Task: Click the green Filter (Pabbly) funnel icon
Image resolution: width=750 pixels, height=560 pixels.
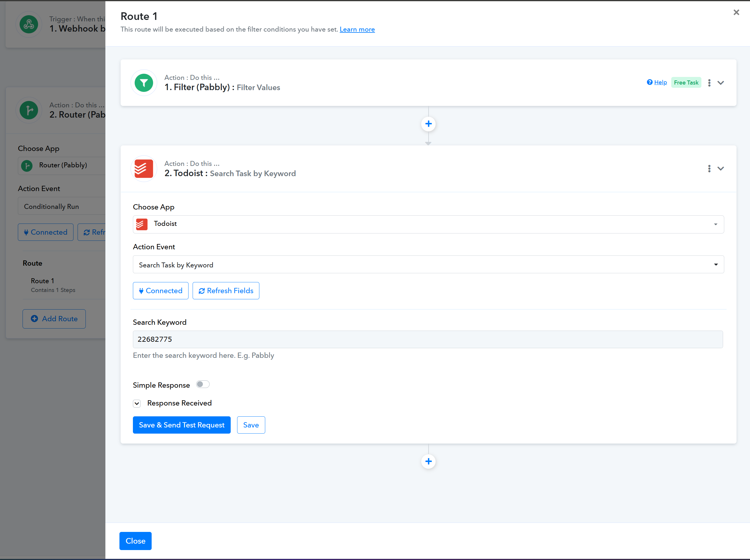Action: (144, 83)
